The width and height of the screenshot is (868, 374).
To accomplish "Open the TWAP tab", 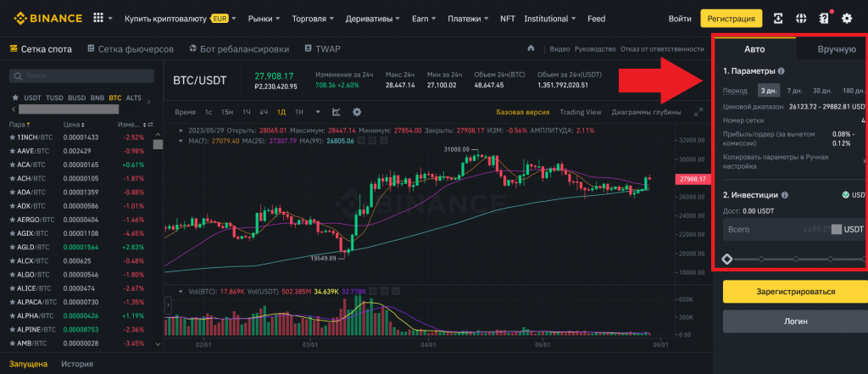I will [322, 48].
